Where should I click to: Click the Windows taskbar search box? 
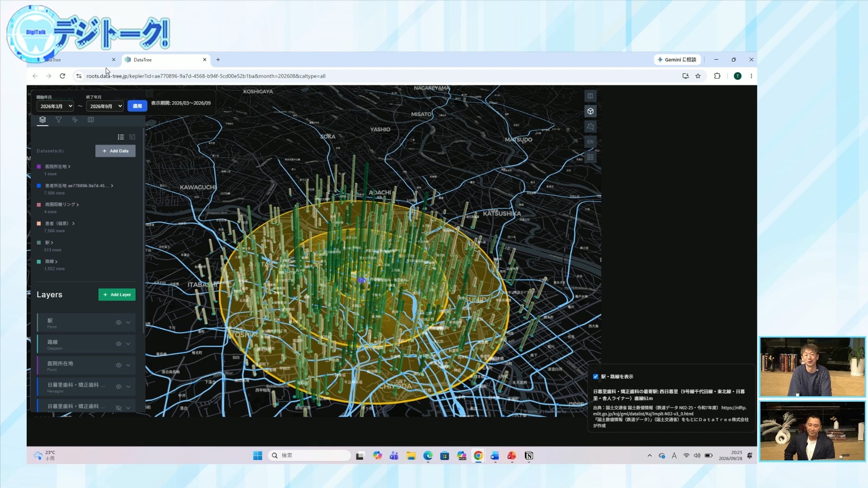[x=310, y=455]
